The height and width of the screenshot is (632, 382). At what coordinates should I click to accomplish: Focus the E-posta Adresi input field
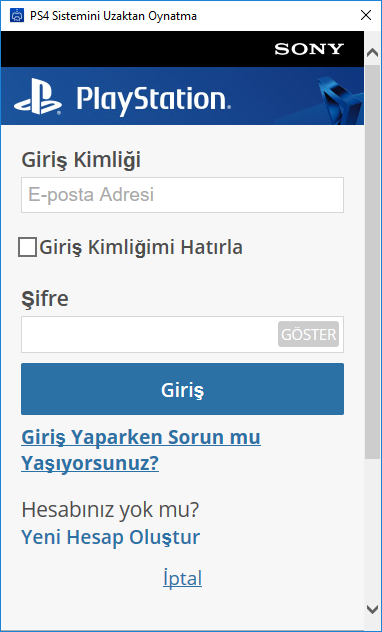[x=182, y=195]
